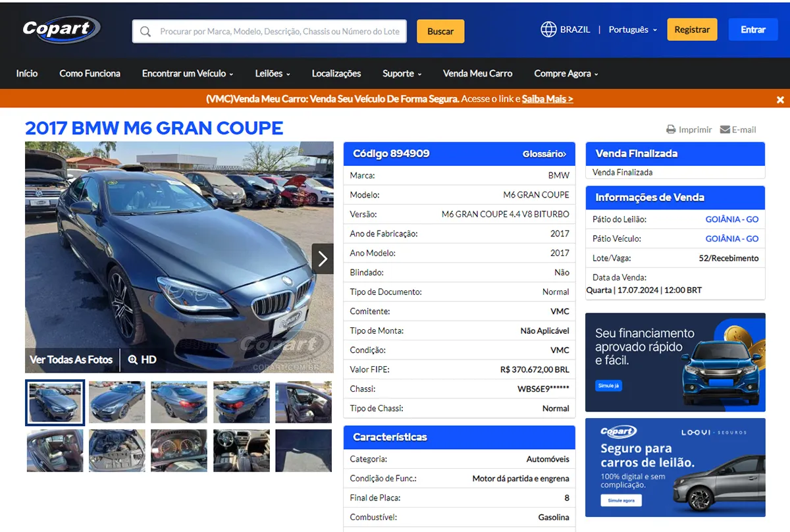The width and height of the screenshot is (790, 532).
Task: Click the blue Entrar button
Action: point(752,30)
